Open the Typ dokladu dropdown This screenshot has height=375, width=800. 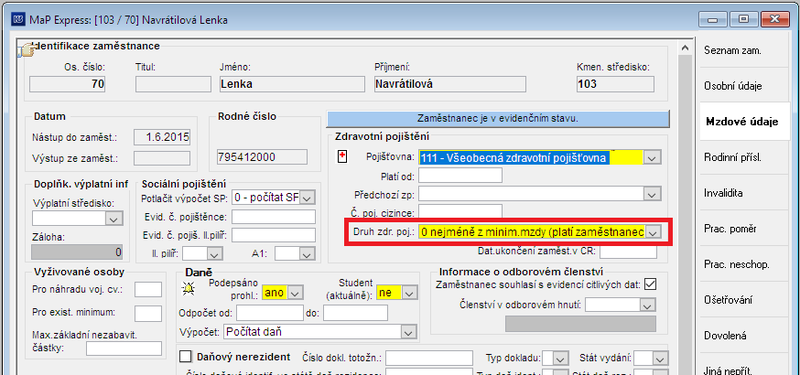click(561, 358)
